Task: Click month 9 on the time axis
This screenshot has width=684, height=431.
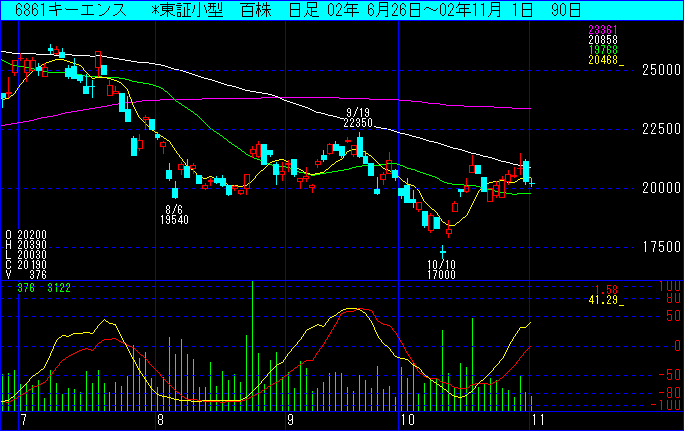Action: [290, 421]
